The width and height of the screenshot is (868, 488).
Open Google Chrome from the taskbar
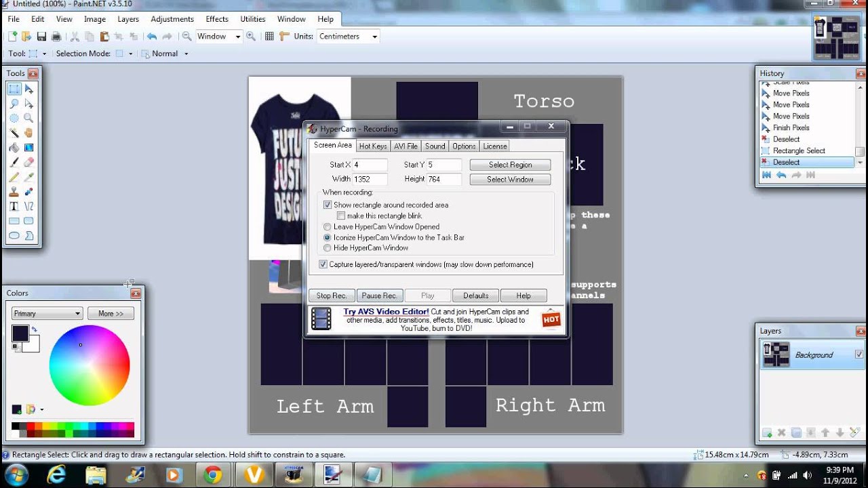tap(213, 474)
